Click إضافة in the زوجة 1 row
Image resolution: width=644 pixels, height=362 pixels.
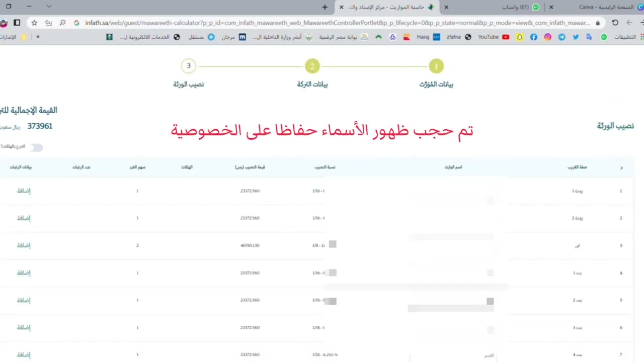pos(24,191)
